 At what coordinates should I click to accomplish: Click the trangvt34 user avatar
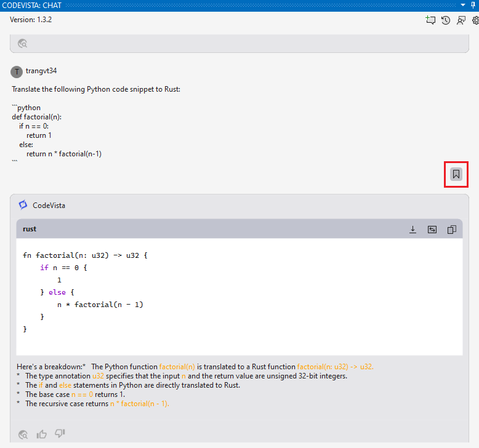[x=17, y=72]
